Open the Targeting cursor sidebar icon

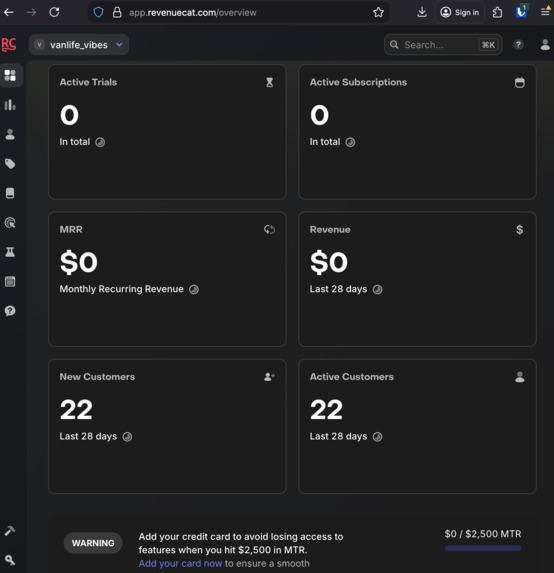10,223
